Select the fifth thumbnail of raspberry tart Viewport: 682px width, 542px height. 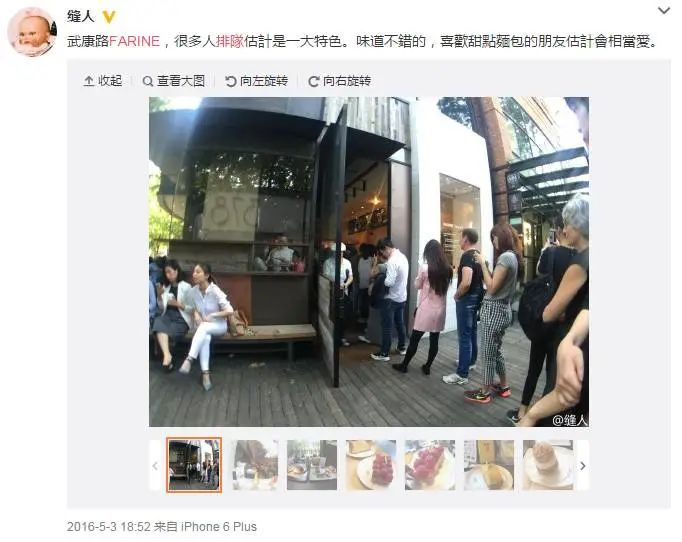click(x=430, y=465)
